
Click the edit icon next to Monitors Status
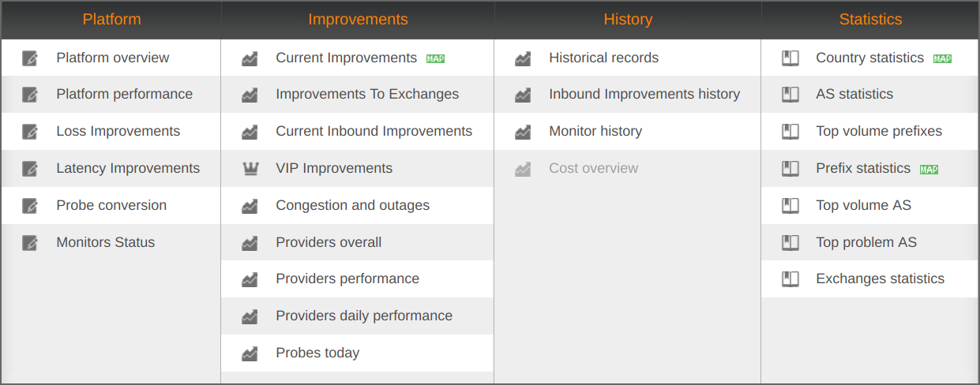click(x=30, y=243)
